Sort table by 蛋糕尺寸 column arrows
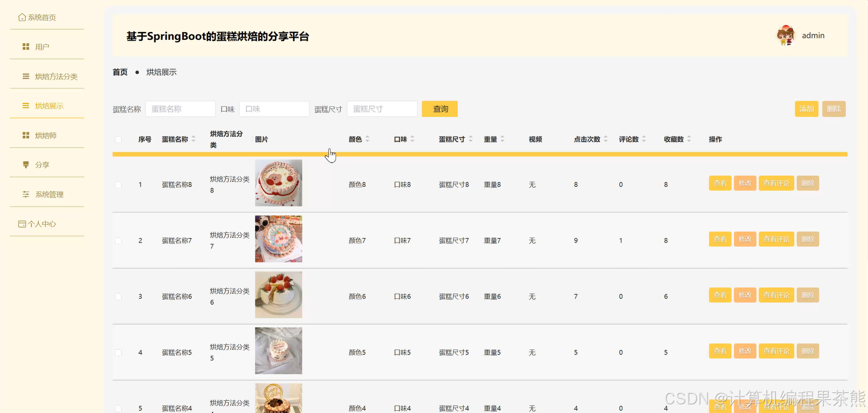Screen dimensions: 868x413 471,139
